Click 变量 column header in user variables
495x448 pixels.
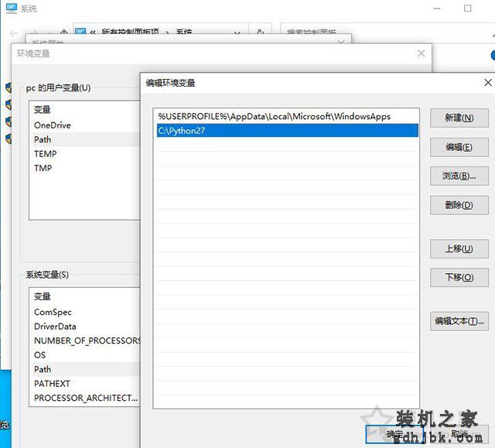[x=43, y=110]
